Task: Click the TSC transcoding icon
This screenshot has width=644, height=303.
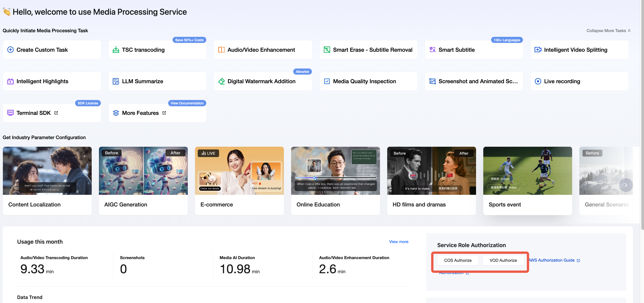Action: 116,50
